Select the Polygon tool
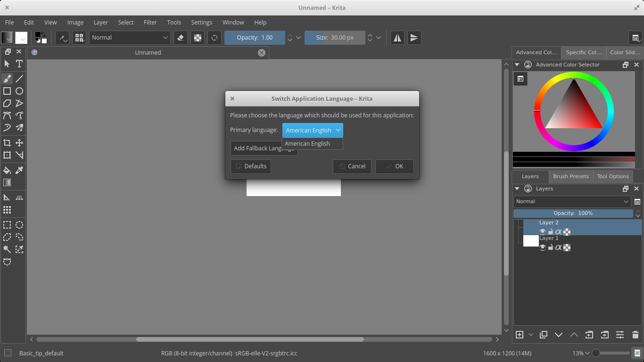This screenshot has height=362, width=644. tap(7, 103)
